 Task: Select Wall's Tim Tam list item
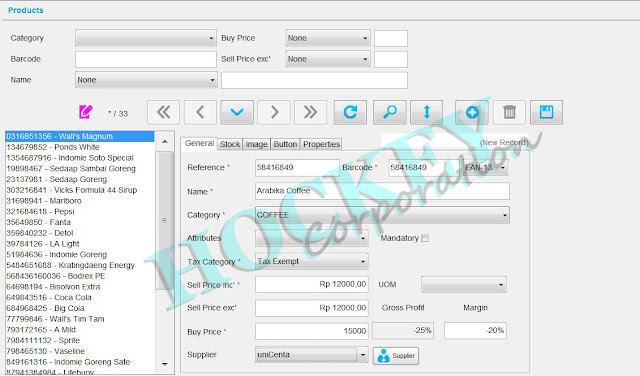click(80, 319)
